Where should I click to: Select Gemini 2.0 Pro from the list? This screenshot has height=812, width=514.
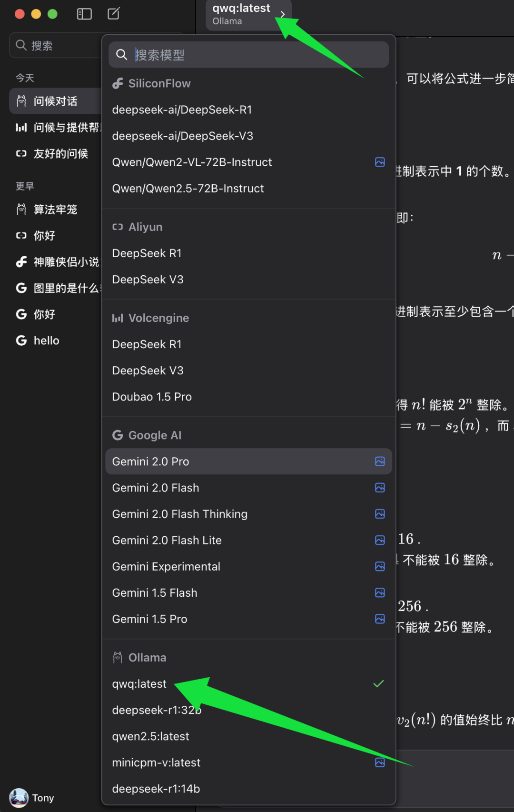pos(150,461)
